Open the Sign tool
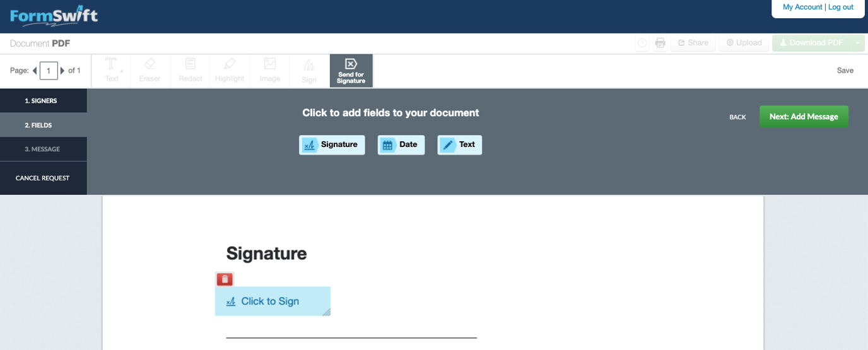This screenshot has height=350, width=868. point(309,71)
